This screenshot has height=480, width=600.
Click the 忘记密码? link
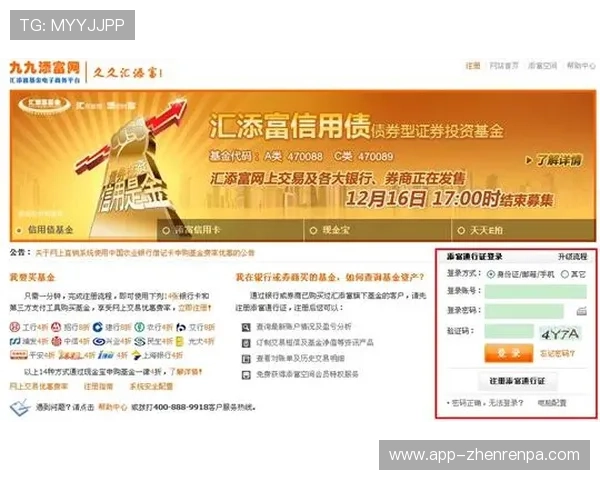tap(557, 353)
